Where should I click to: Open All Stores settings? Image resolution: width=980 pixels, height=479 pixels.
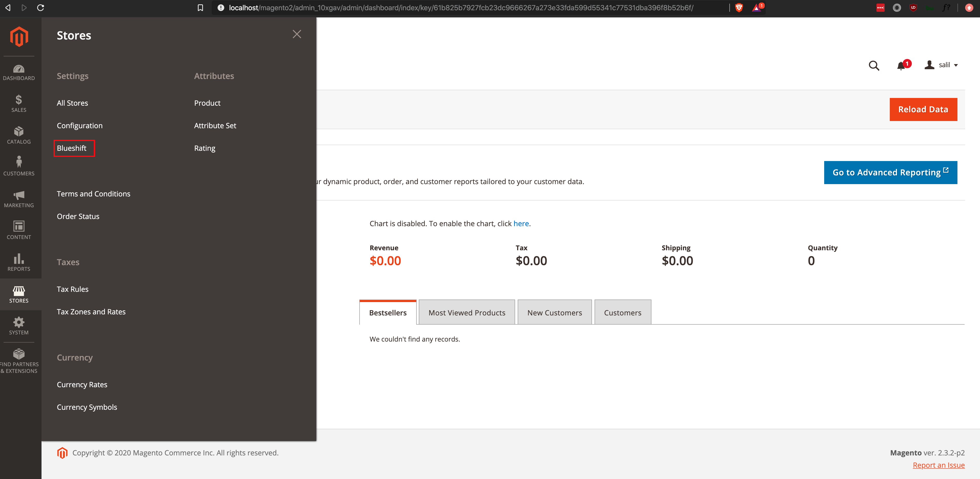(72, 103)
